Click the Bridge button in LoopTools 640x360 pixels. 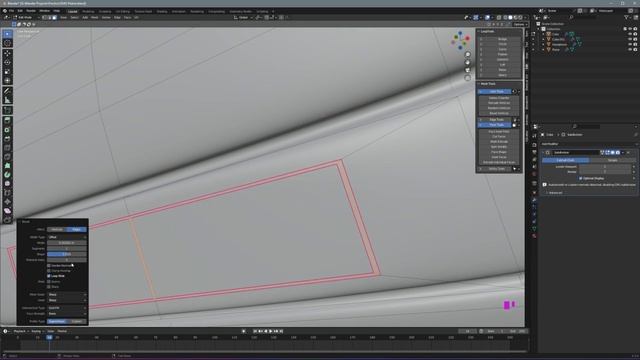[502, 39]
